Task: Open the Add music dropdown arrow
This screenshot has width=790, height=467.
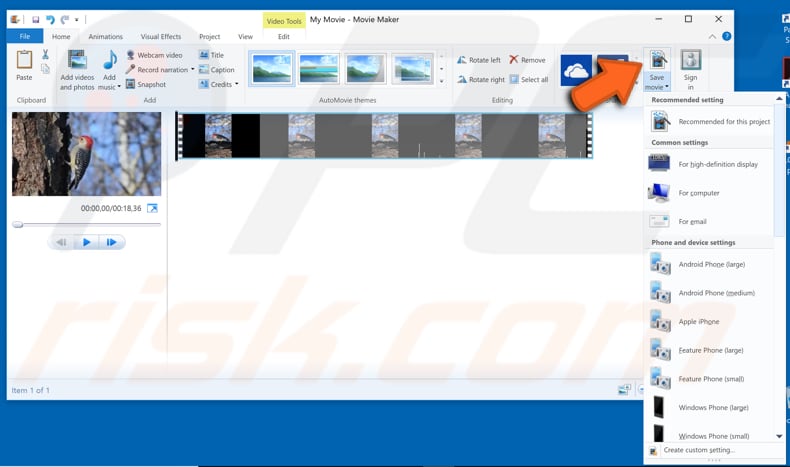Action: click(119, 87)
